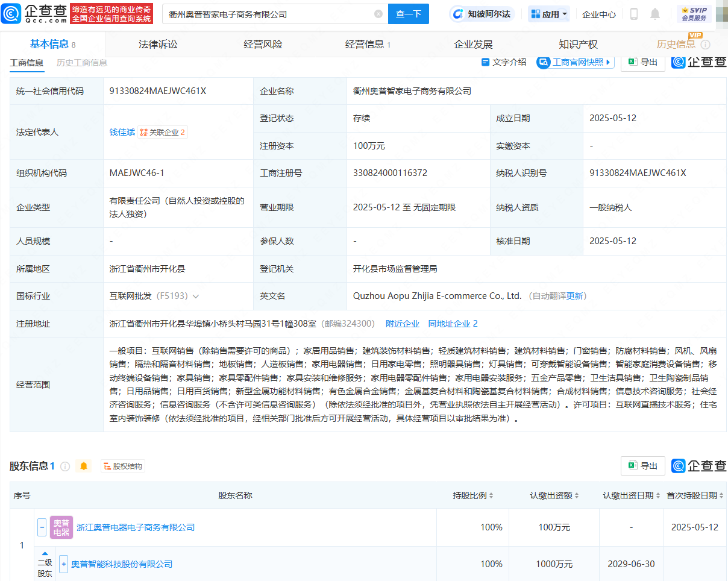Click the blurred user avatar at top right

click(721, 13)
